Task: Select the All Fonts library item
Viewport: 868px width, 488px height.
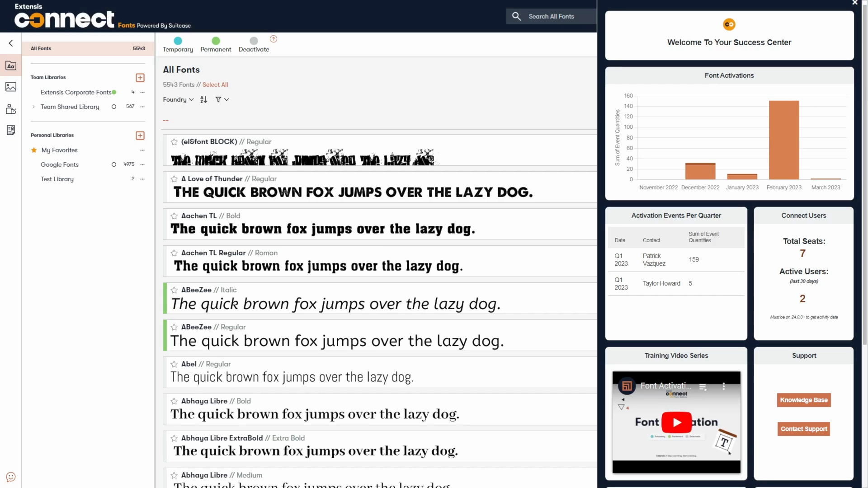Action: 88,48
